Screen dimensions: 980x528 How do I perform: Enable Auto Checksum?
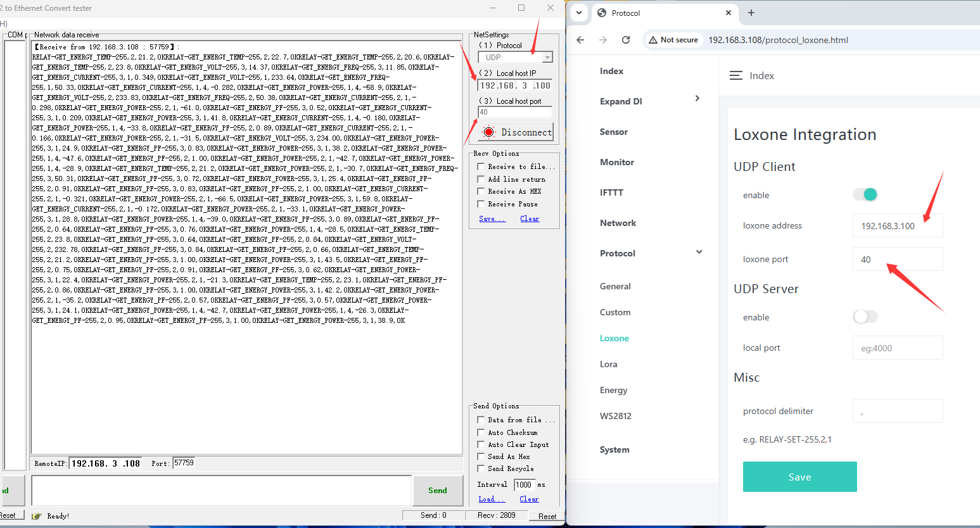click(x=481, y=432)
